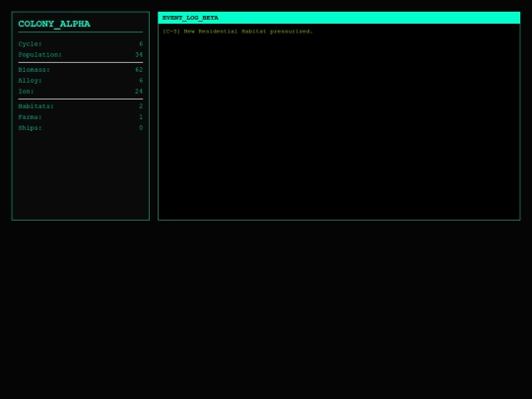Click the Alloy value 6
Viewport: 532px width, 399px height.
(x=141, y=81)
